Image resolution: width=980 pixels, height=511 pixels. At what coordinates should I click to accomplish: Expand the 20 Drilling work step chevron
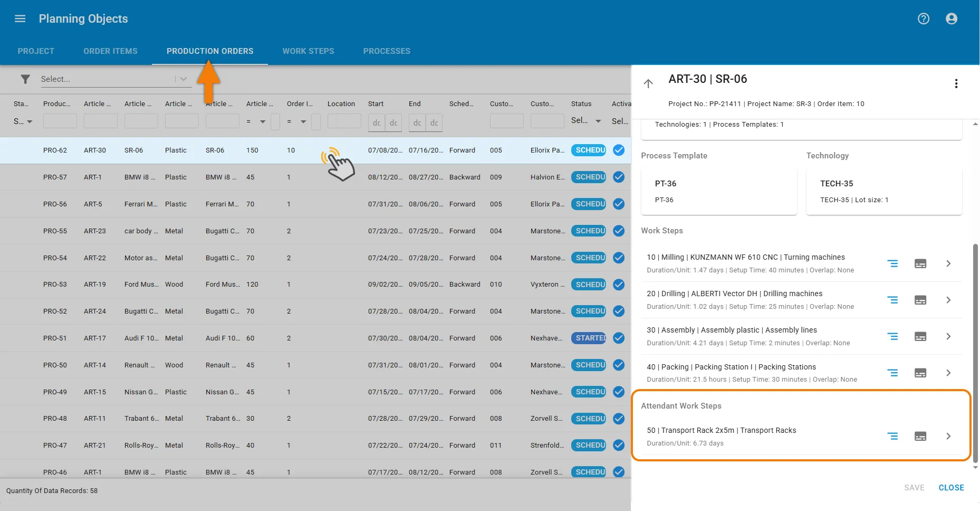point(948,300)
